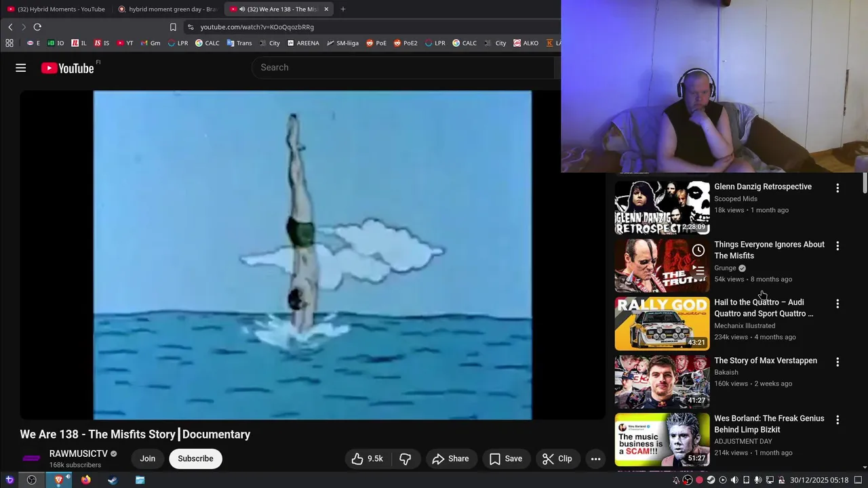Viewport: 868px width, 488px height.
Task: Open the taskbar clock 30/12/2025 05:18
Action: (819, 480)
